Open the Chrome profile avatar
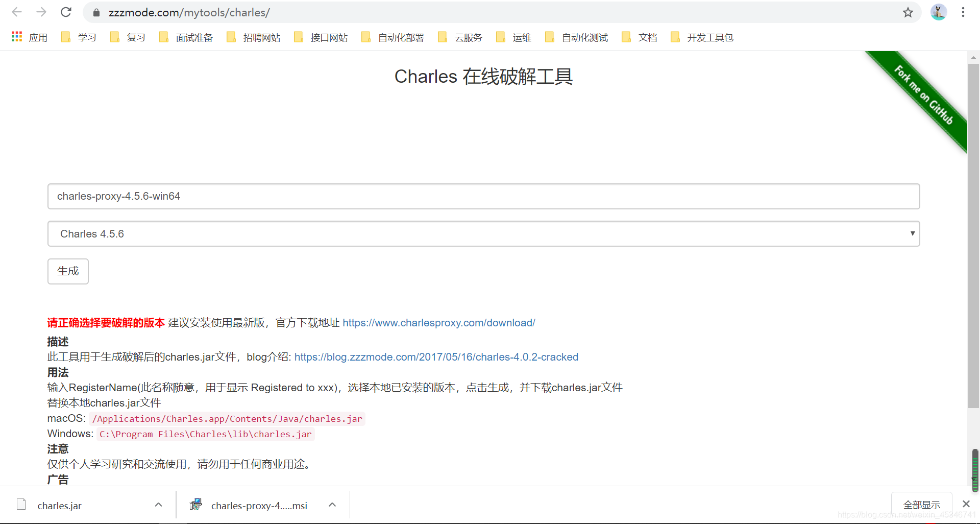The width and height of the screenshot is (980, 524). pyautogui.click(x=938, y=12)
